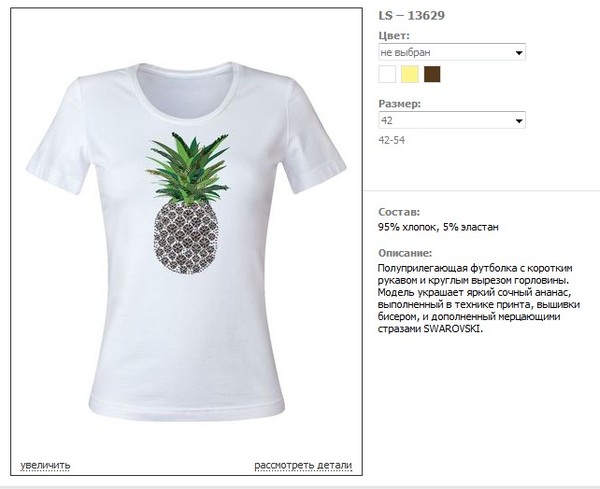Click the product code LS – 13629
Viewport: 600px width, 489px height.
click(412, 15)
